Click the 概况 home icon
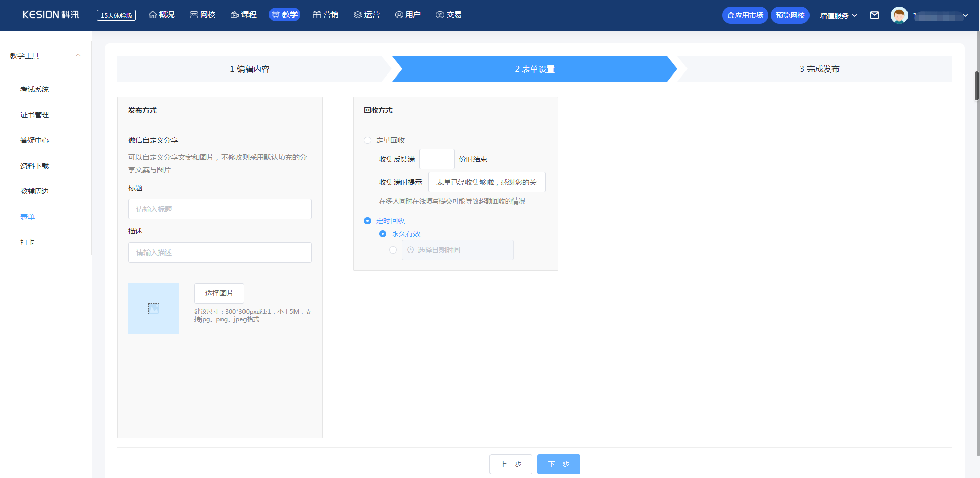980x478 pixels. tap(153, 15)
